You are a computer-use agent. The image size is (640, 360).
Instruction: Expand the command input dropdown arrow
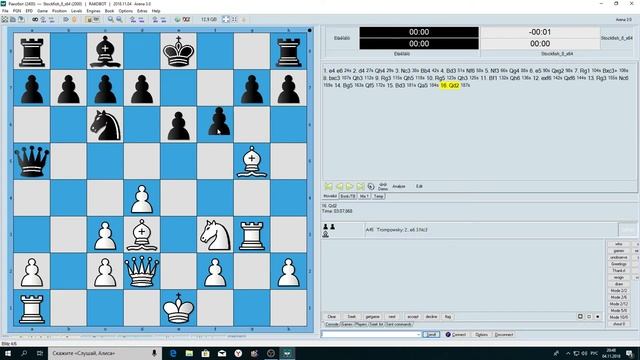pos(418,334)
